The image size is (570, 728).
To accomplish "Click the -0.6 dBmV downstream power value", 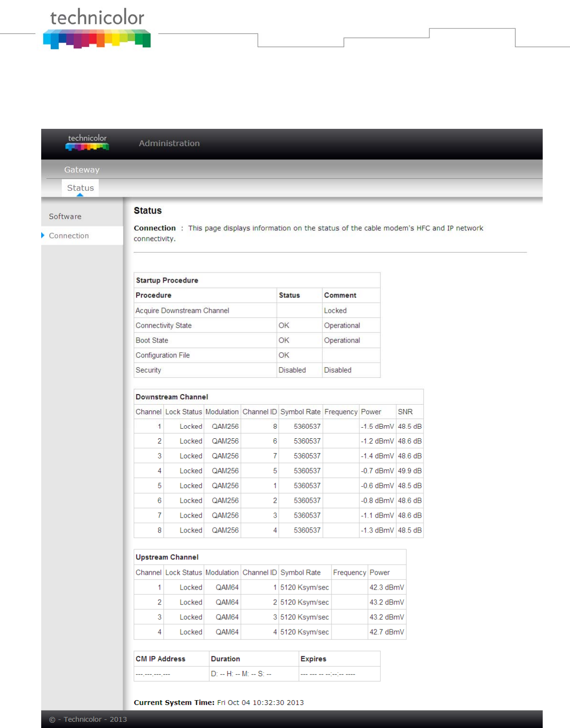I will [377, 486].
